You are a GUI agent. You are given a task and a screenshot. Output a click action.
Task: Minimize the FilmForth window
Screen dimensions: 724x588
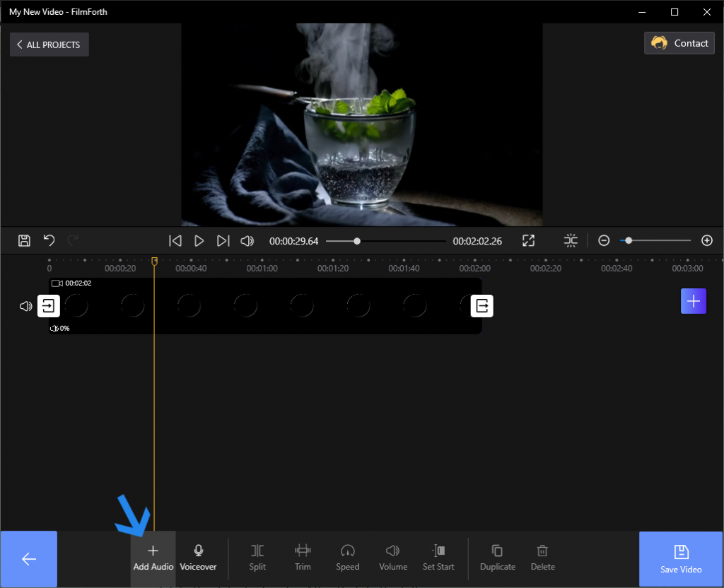pos(642,12)
